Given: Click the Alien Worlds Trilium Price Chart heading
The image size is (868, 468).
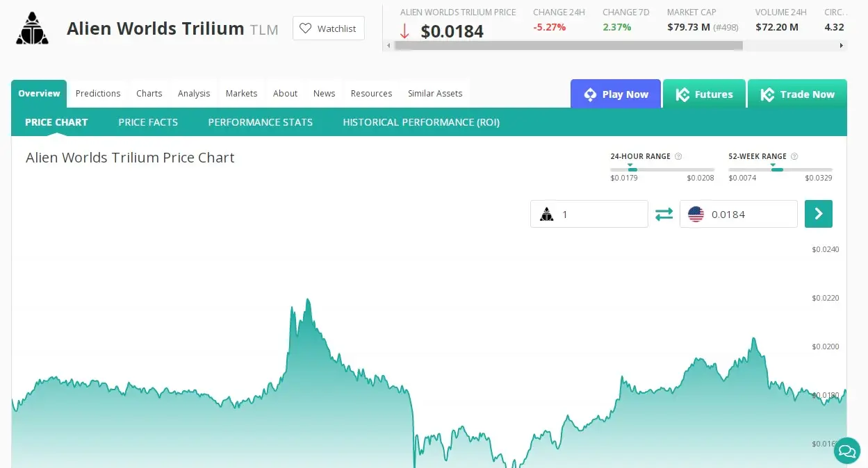Looking at the screenshot, I should (130, 158).
